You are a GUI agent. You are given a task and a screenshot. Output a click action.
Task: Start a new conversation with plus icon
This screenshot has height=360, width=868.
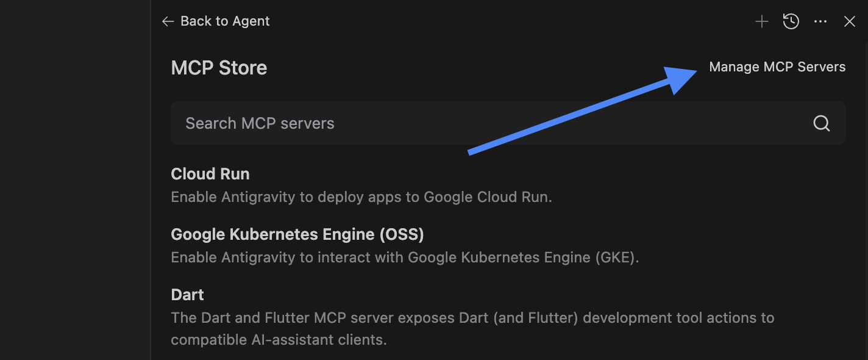[761, 22]
